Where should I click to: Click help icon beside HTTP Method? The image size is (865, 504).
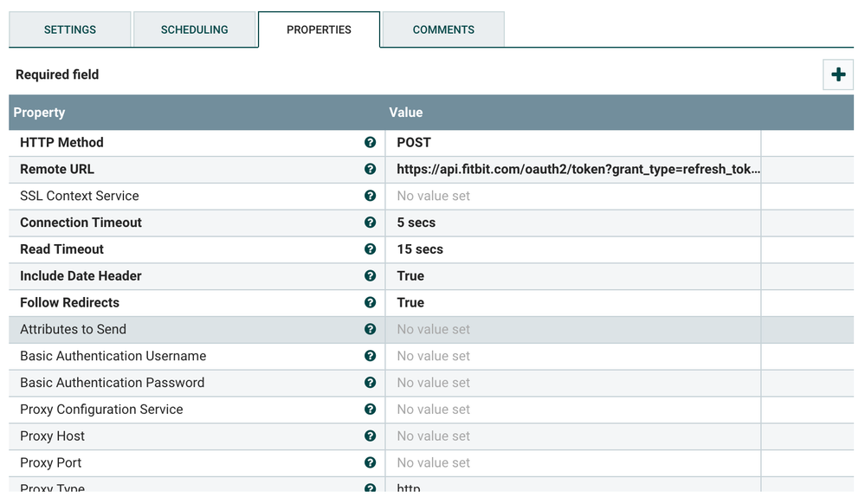pyautogui.click(x=371, y=143)
